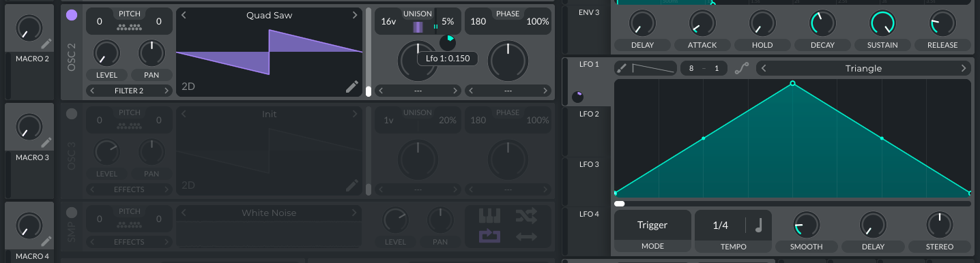Click the Init wavetable name in OSC 3
Screen dimensions: 980x263
[x=269, y=114]
